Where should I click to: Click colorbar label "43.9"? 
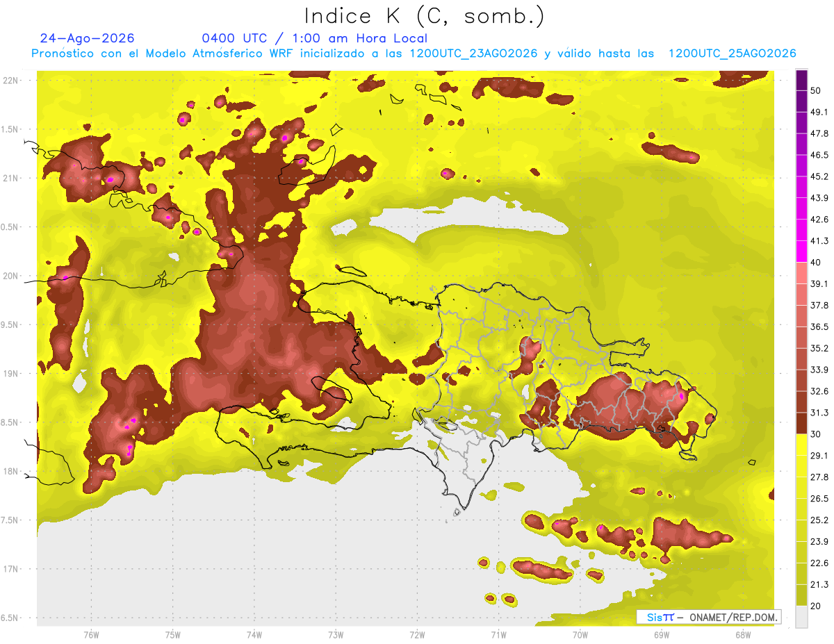point(819,198)
